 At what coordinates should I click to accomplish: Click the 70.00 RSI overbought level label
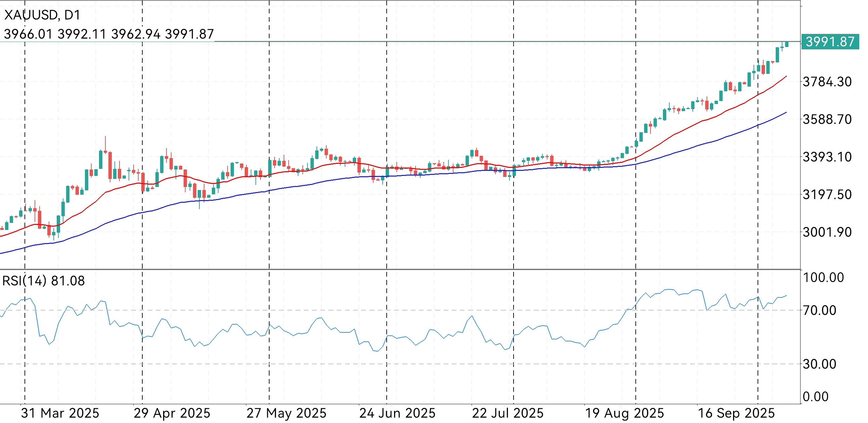[819, 311]
